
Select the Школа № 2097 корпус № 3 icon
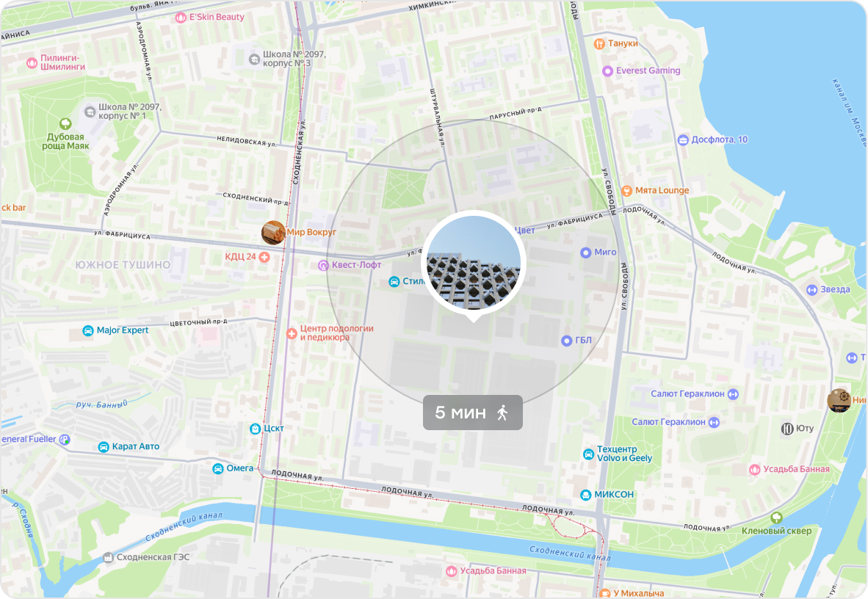254,59
